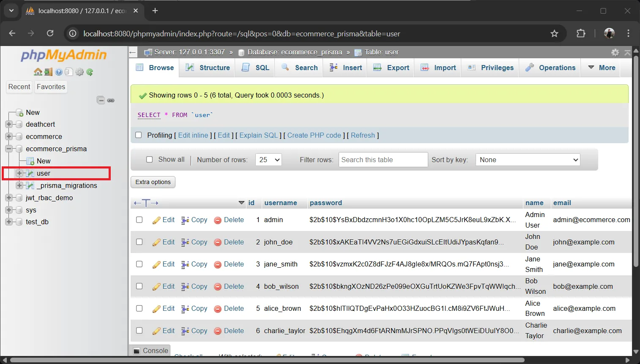Open the browser tab search chevron

[11, 11]
